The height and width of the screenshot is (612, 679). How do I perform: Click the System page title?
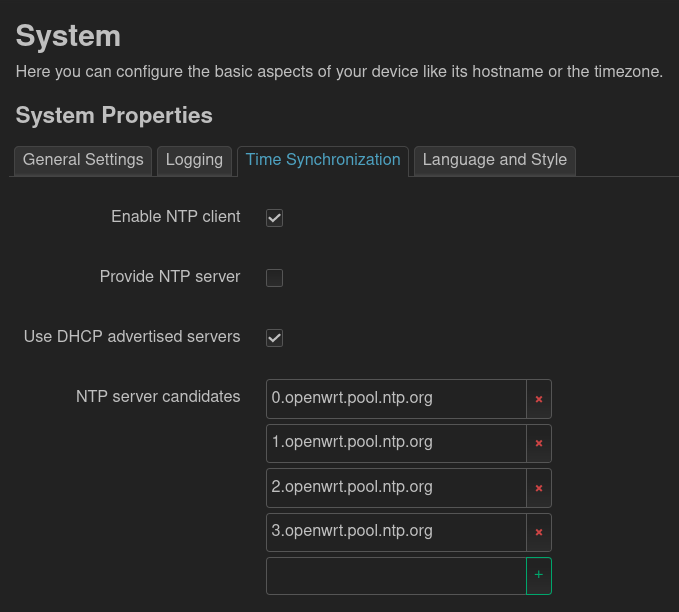click(x=68, y=37)
